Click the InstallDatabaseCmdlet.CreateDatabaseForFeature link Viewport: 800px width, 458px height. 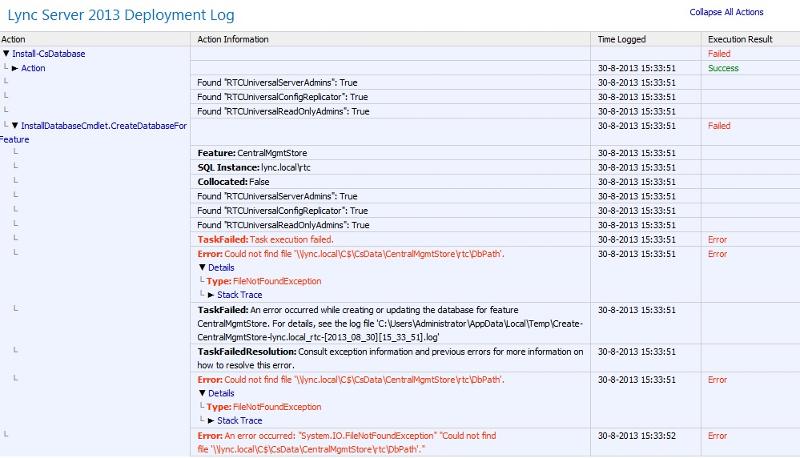(x=104, y=125)
